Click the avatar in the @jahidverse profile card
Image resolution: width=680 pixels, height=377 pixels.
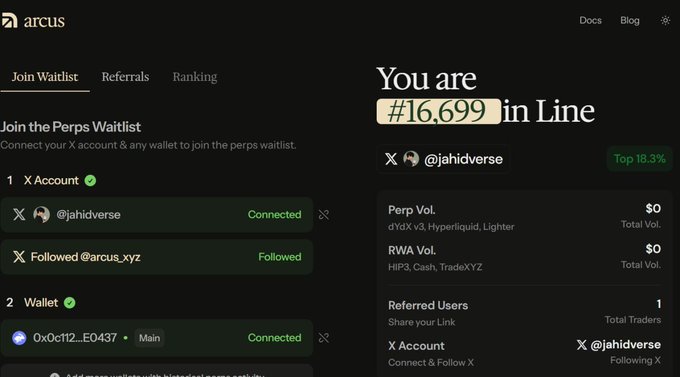[411, 159]
